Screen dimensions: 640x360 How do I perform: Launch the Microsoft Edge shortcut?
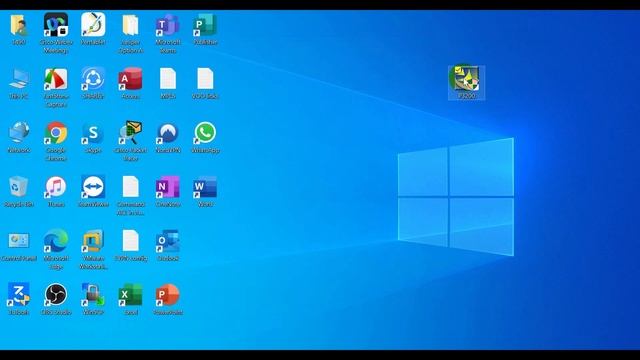coord(56,241)
